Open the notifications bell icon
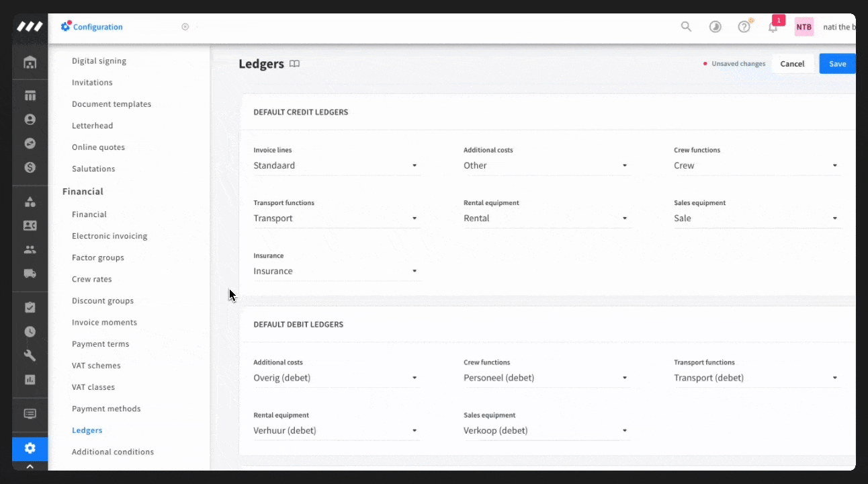 [773, 28]
